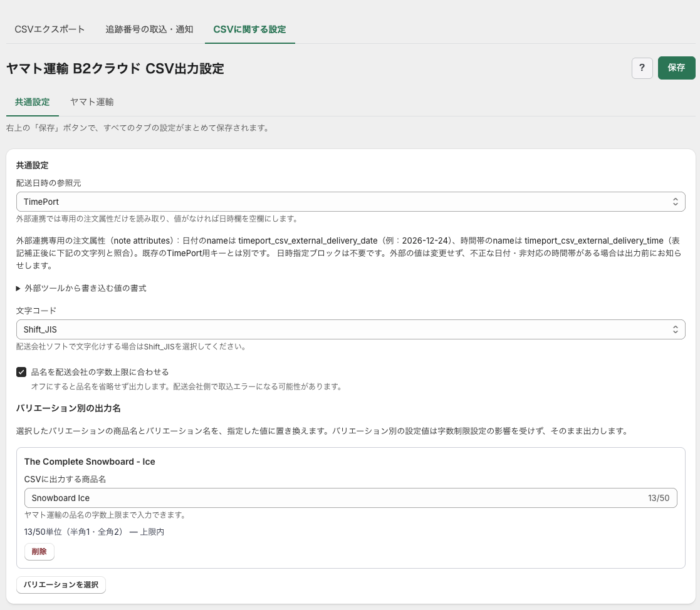Open the help question mark button
Image resolution: width=700 pixels, height=610 pixels.
click(642, 68)
